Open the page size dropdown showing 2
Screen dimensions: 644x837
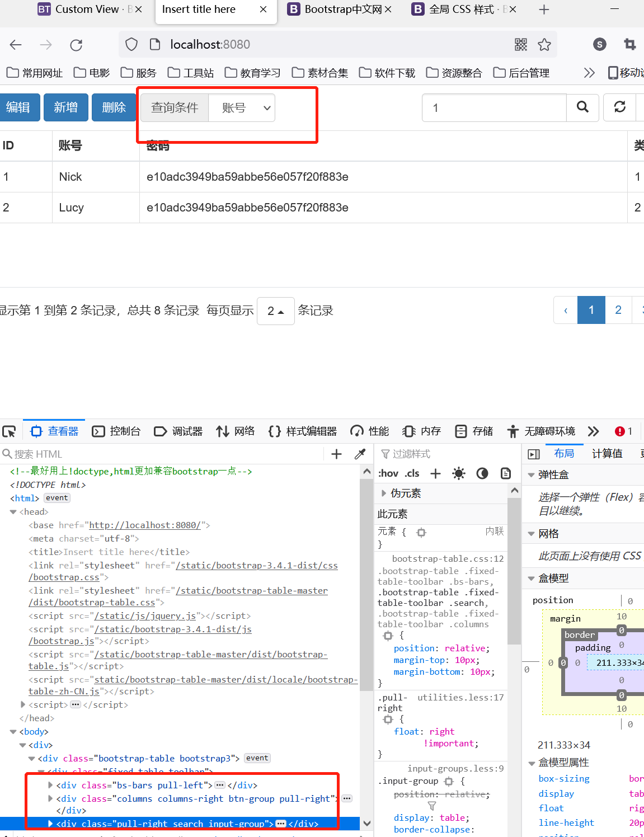[276, 311]
